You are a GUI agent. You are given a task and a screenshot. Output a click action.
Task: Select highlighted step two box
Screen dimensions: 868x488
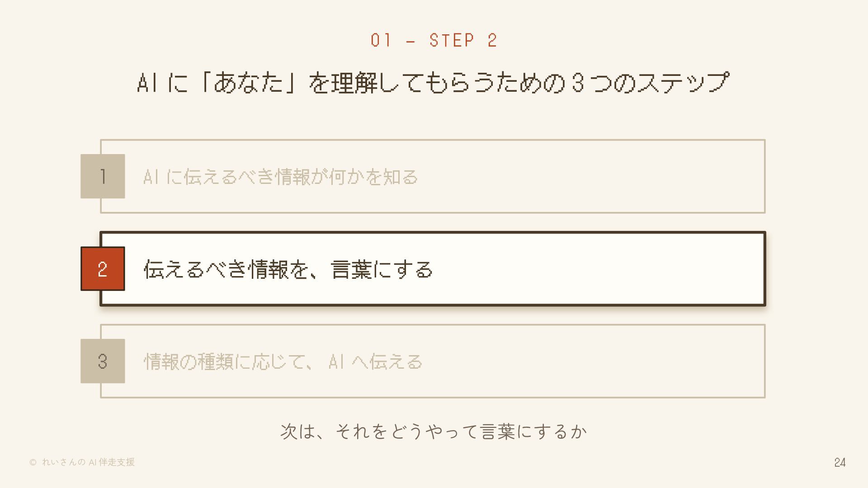[433, 269]
